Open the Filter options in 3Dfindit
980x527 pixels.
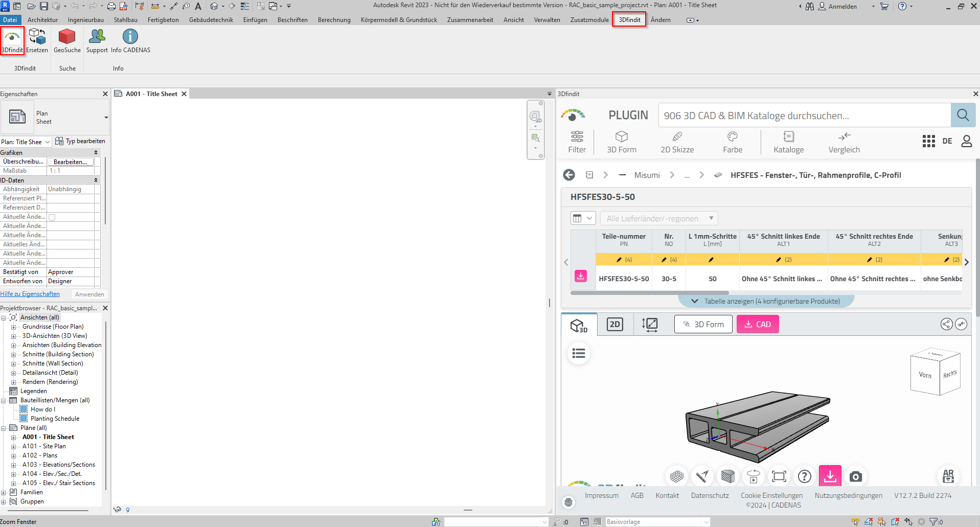point(577,142)
